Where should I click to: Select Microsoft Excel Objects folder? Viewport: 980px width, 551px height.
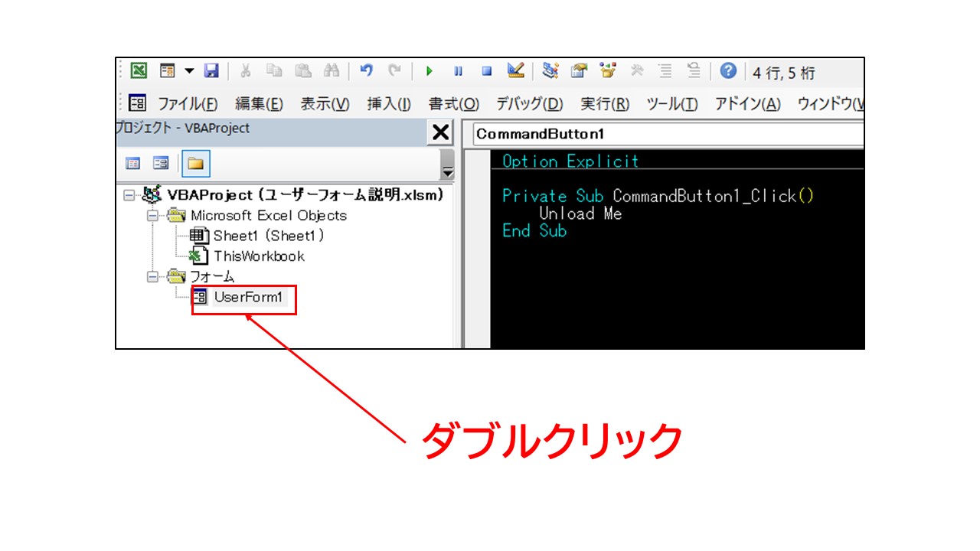click(x=269, y=216)
